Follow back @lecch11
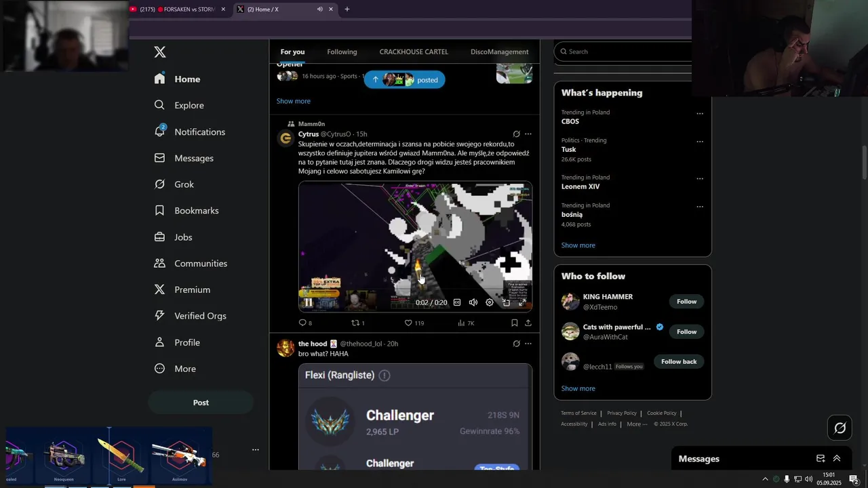 pyautogui.click(x=679, y=361)
